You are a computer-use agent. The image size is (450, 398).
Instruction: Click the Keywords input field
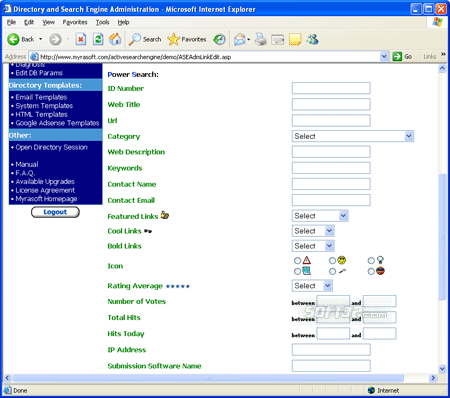coord(331,168)
